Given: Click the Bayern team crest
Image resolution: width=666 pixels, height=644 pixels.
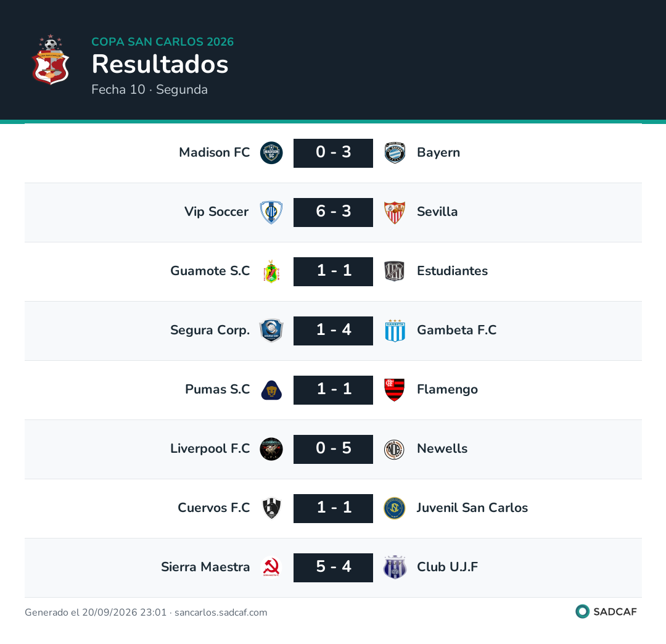Looking at the screenshot, I should tap(395, 153).
